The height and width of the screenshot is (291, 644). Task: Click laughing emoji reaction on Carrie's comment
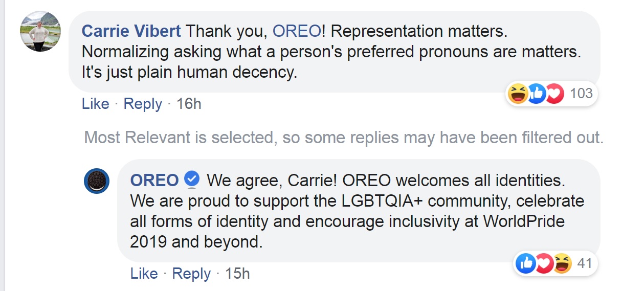[x=517, y=94]
